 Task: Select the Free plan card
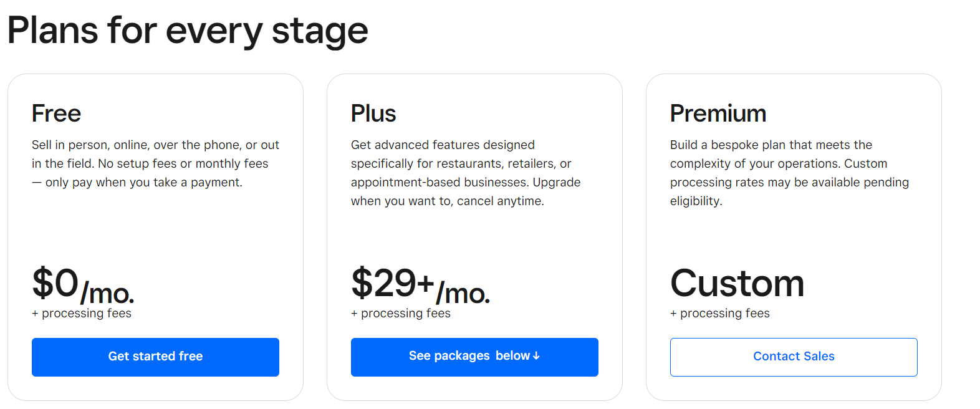155,237
